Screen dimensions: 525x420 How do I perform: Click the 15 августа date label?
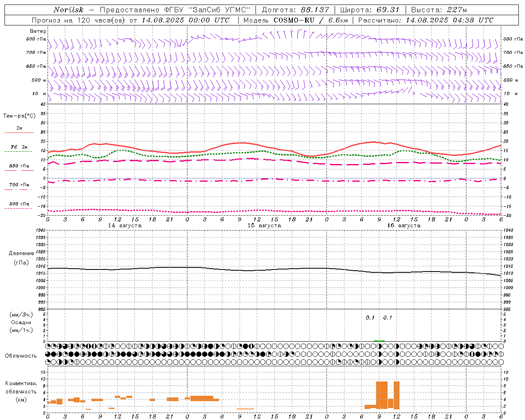coord(264,226)
